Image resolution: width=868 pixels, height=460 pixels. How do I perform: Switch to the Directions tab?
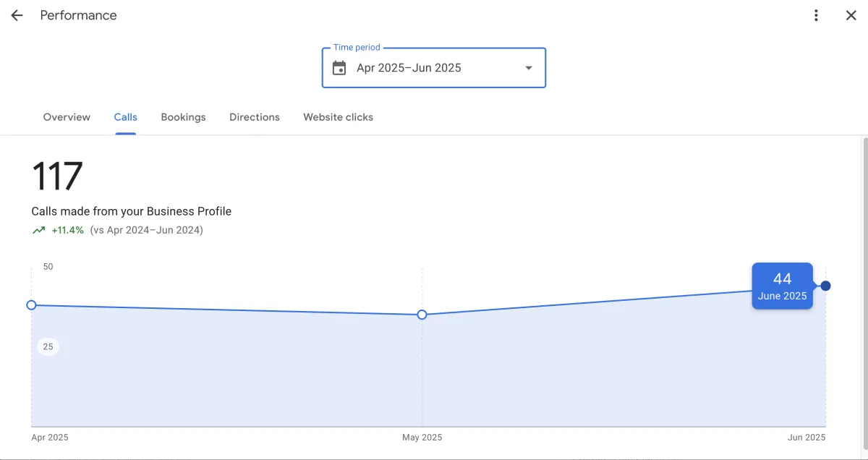pyautogui.click(x=255, y=117)
